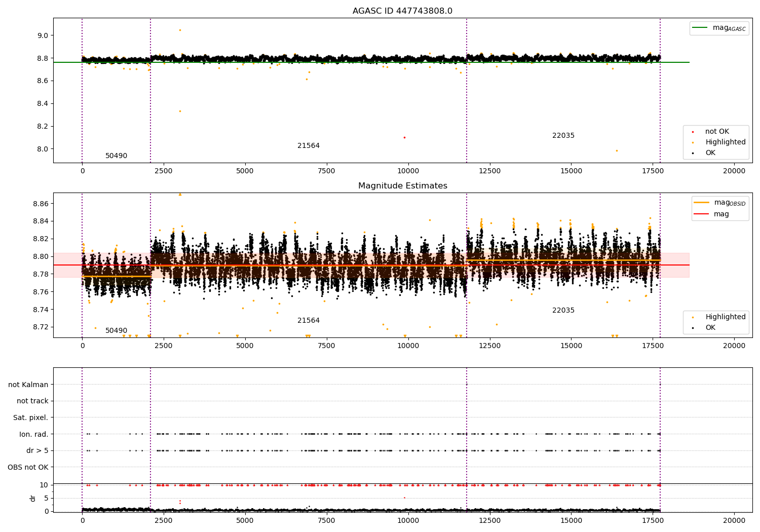Screen dimensions: 760x532
Task: Click the 'not Kalman' axis label
Action: tap(28, 385)
